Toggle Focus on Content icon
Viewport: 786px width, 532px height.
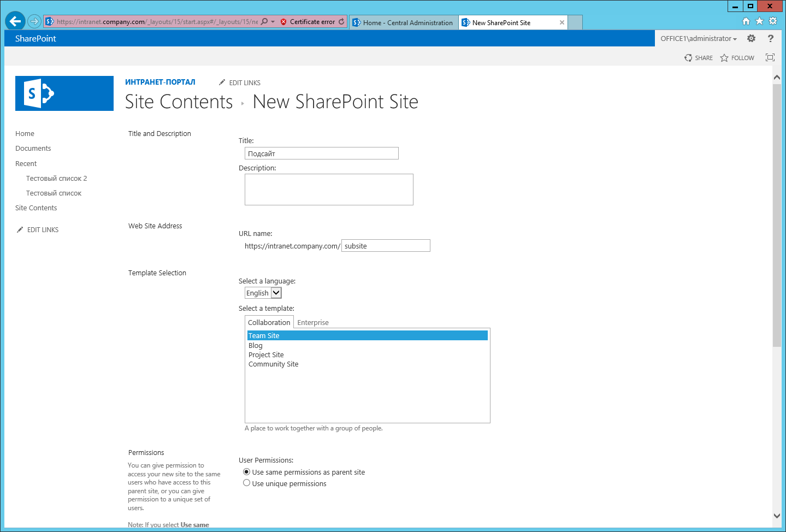(770, 57)
